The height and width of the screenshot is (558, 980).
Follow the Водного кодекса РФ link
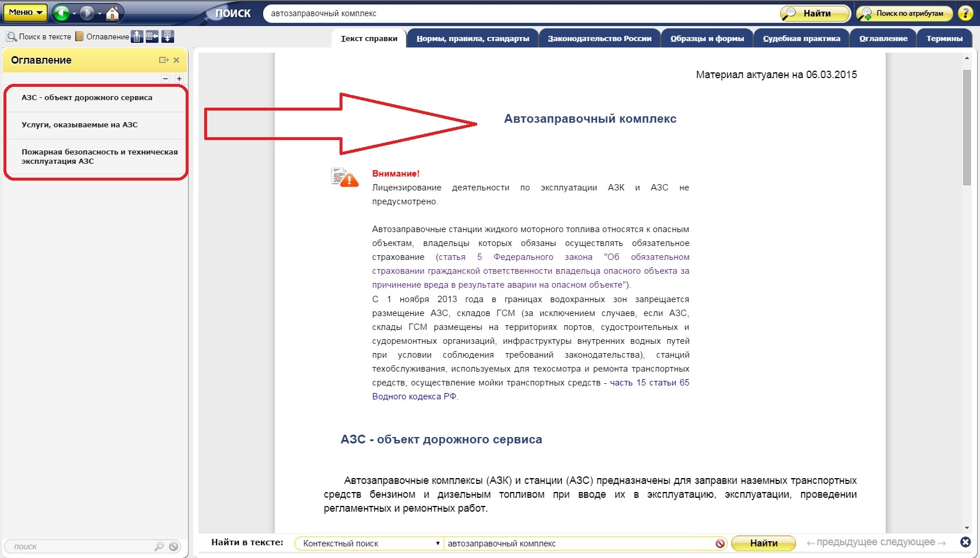(x=414, y=397)
